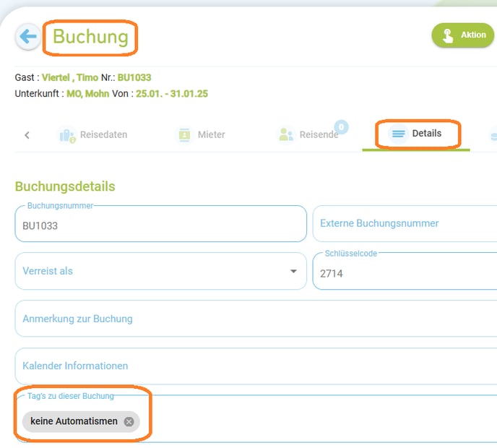Screen dimensions: 497x448
Task: Click the keine Automatismen tag chip
Action: tap(81, 422)
